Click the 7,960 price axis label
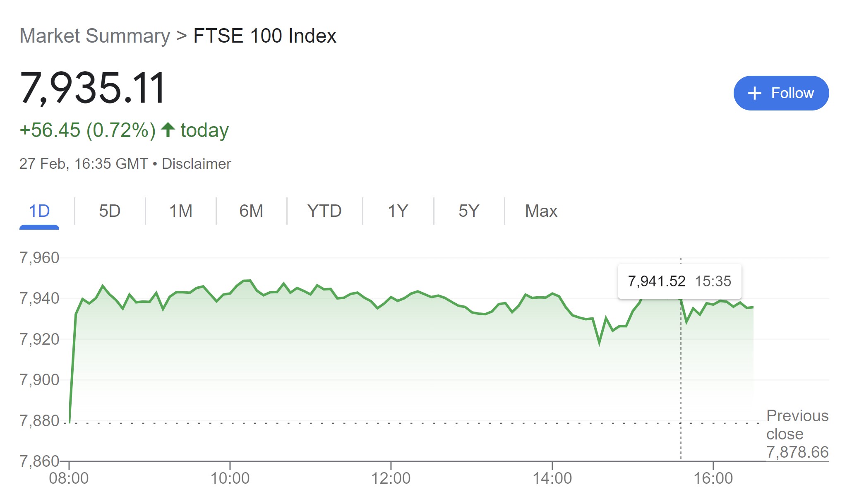This screenshot has width=864, height=504. pos(40,258)
